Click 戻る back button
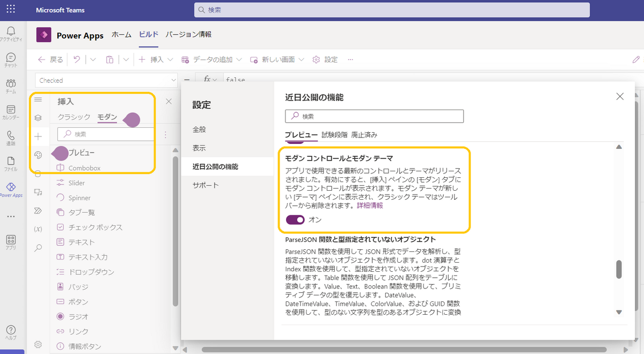The height and width of the screenshot is (354, 644). (x=50, y=60)
